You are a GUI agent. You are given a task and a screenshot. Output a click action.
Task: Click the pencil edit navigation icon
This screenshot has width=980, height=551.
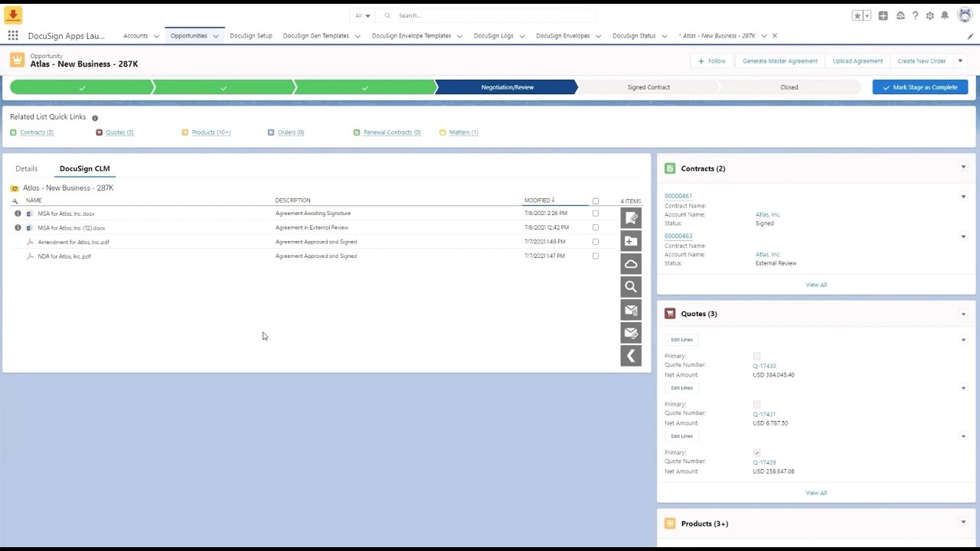[x=970, y=36]
